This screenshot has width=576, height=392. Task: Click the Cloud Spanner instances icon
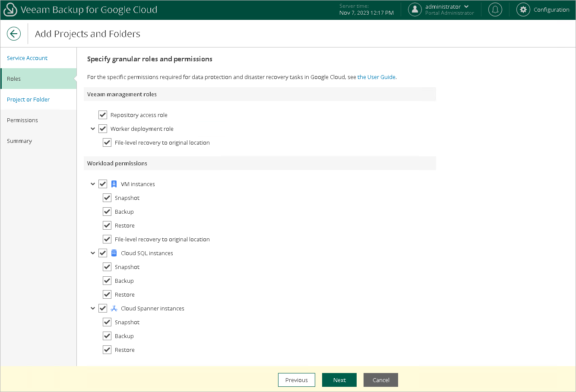[114, 308]
